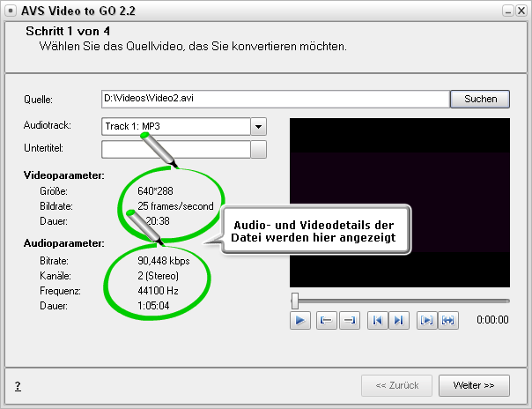
Task: Open help via question mark
Action: tap(18, 386)
